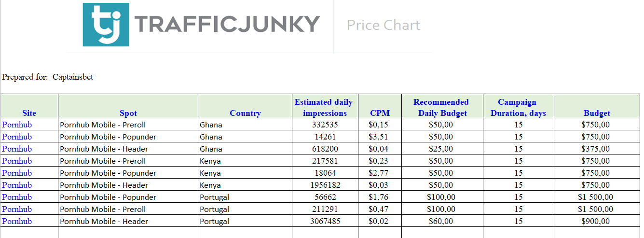Click the $375,00 budget cell
This screenshot has width=644, height=238.
[596, 149]
